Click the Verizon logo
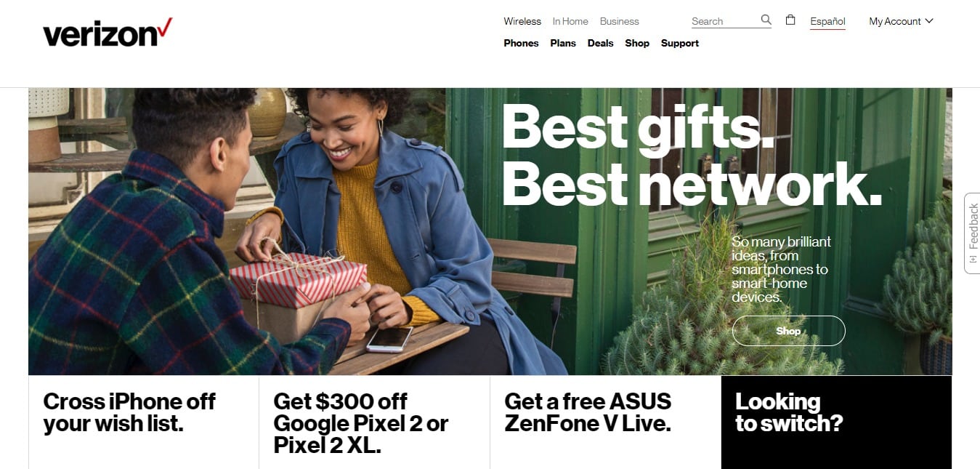 pos(108,33)
